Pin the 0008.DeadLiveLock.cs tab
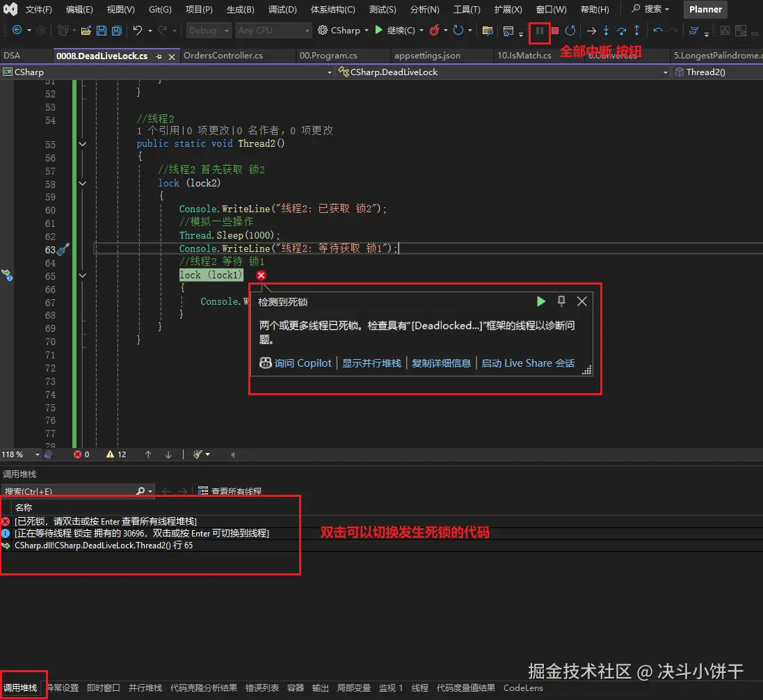The image size is (763, 700). tap(159, 56)
